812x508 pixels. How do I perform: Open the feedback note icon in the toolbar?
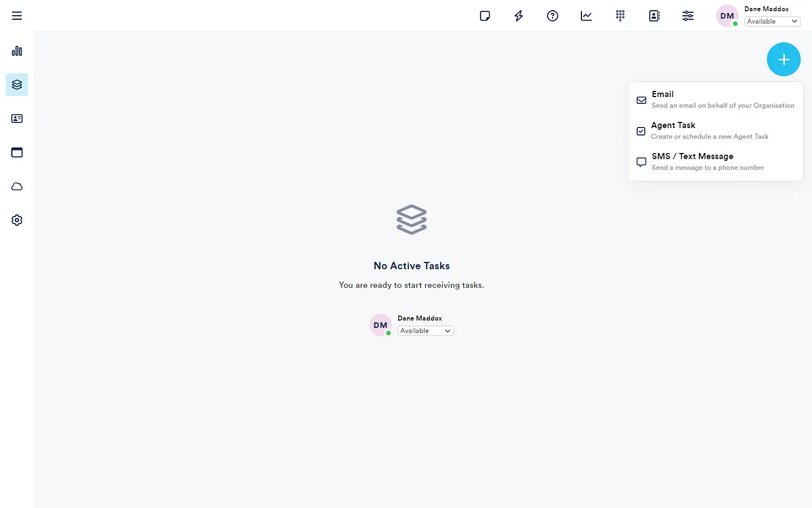click(x=485, y=16)
